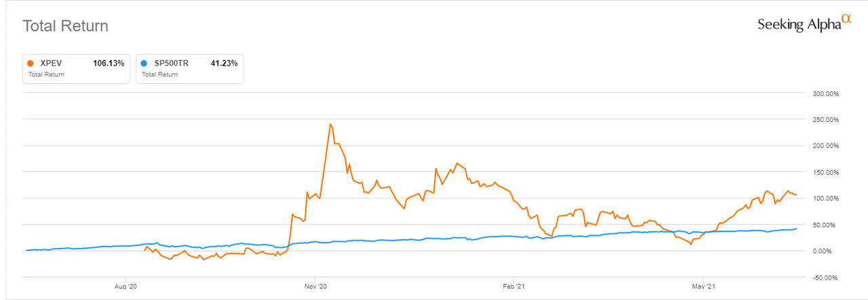Screen dimensions: 868x300
Task: Click the Seeking Alpha logo
Action: pyautogui.click(x=804, y=24)
